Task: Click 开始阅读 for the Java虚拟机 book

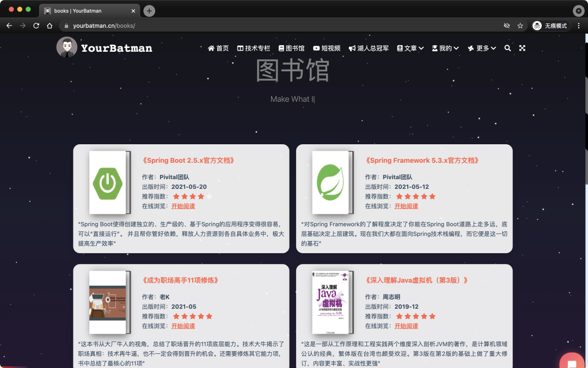Action: 406,326
